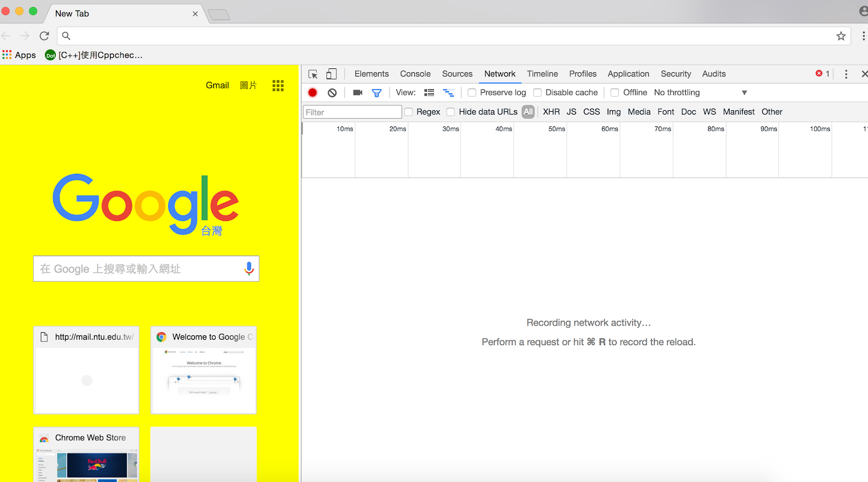Viewport: 868px width, 482px height.
Task: Filter requests by JS
Action: (571, 112)
